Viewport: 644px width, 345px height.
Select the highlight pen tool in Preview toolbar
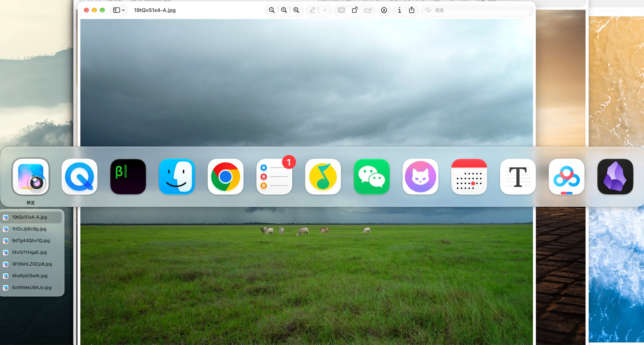point(312,10)
